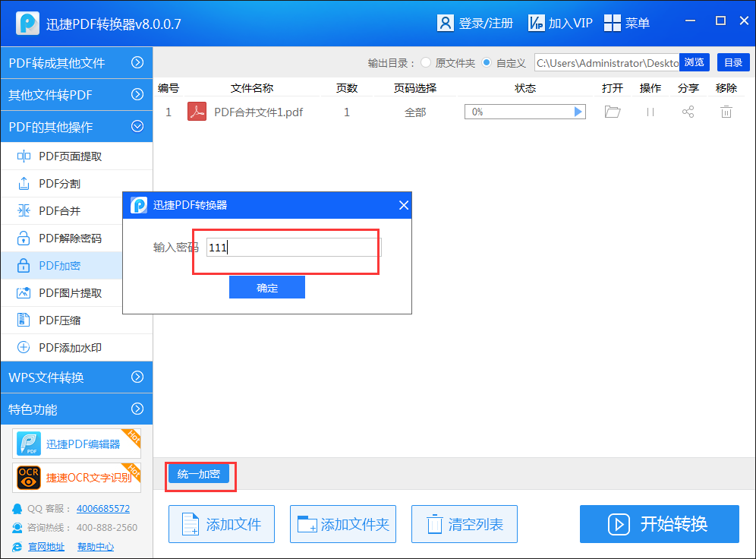Click 加入VIP text
Screen dimensions: 756x559
click(570, 23)
